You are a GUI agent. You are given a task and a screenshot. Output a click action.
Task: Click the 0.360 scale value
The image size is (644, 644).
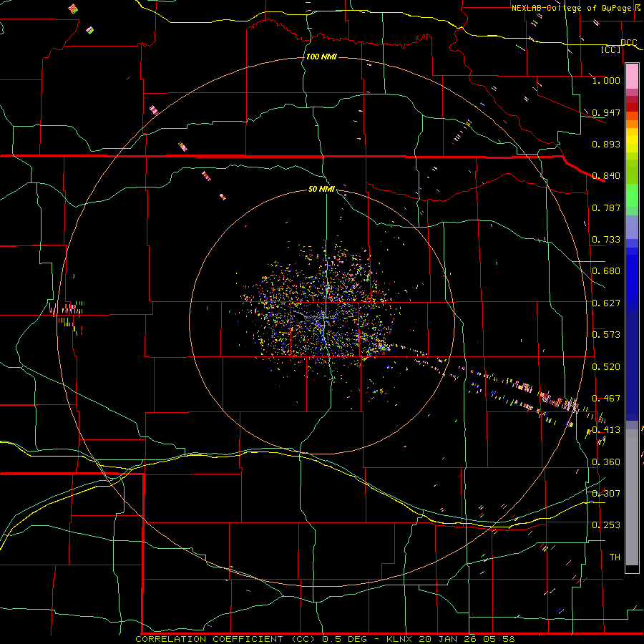click(x=606, y=462)
